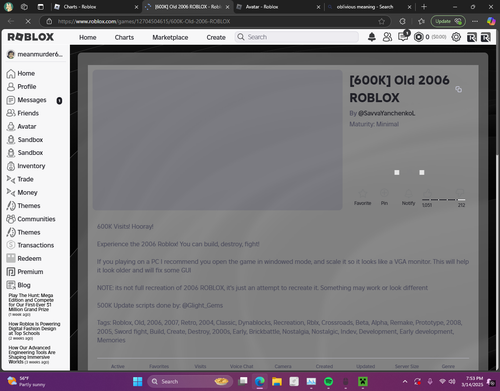Open Profile in the left sidebar
This screenshot has height=391, width=500.
coord(22,87)
